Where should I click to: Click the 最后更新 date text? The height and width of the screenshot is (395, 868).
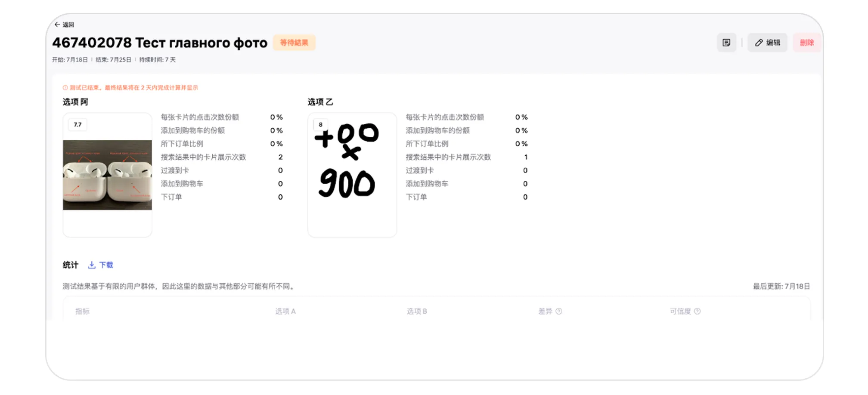coord(781,287)
